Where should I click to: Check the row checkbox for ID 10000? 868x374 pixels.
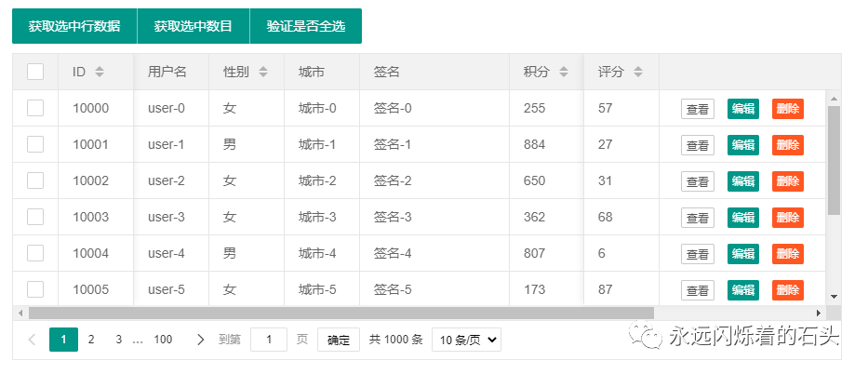coord(35,108)
